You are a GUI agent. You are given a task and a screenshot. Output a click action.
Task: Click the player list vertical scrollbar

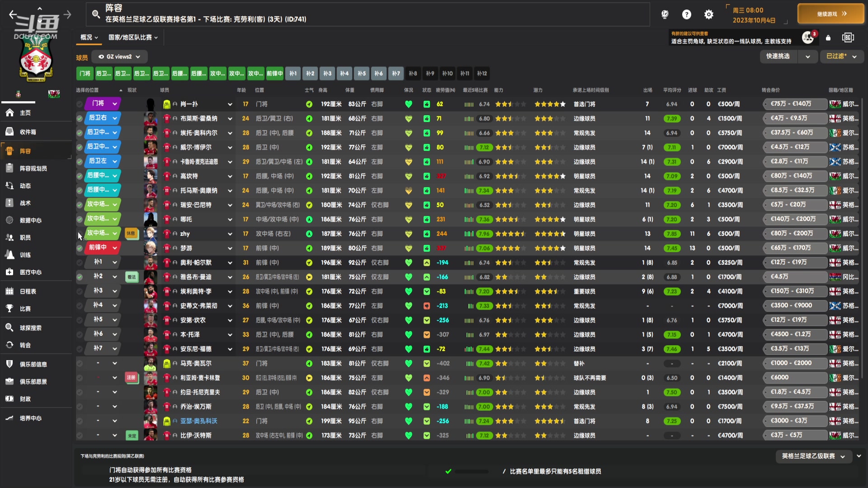click(862, 237)
